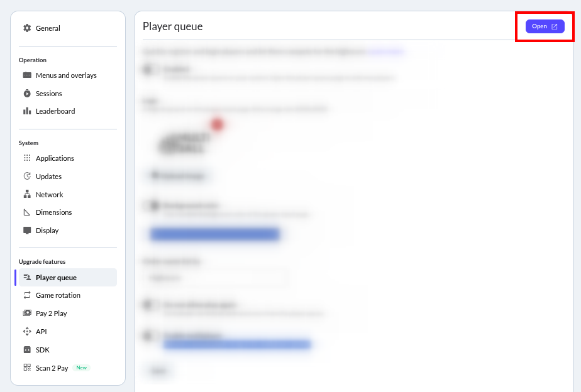Navigate to the SDK section
This screenshot has height=392, width=581.
pyautogui.click(x=43, y=350)
